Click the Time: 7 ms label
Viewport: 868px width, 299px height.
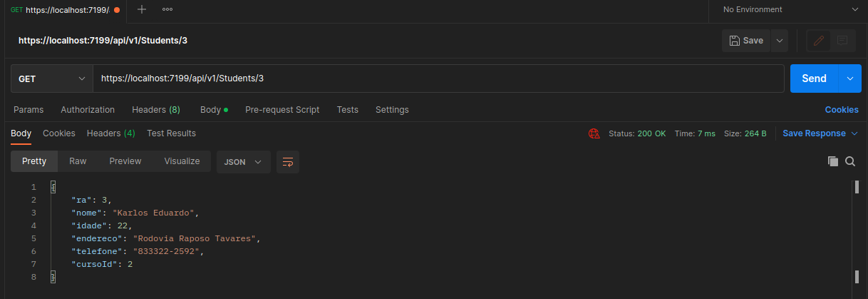tap(695, 133)
